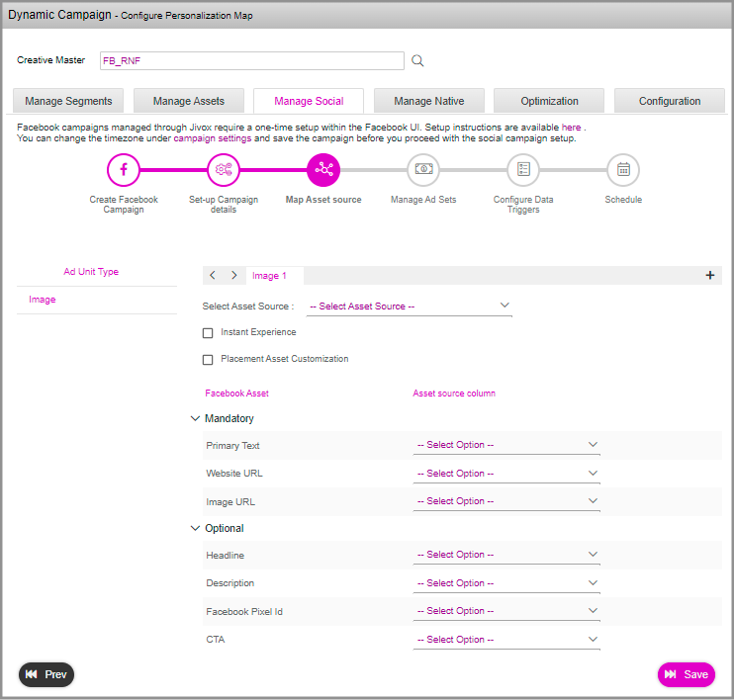734x700 pixels.
Task: Toggle Placement Asset Customization checkbox
Action: pyautogui.click(x=208, y=360)
